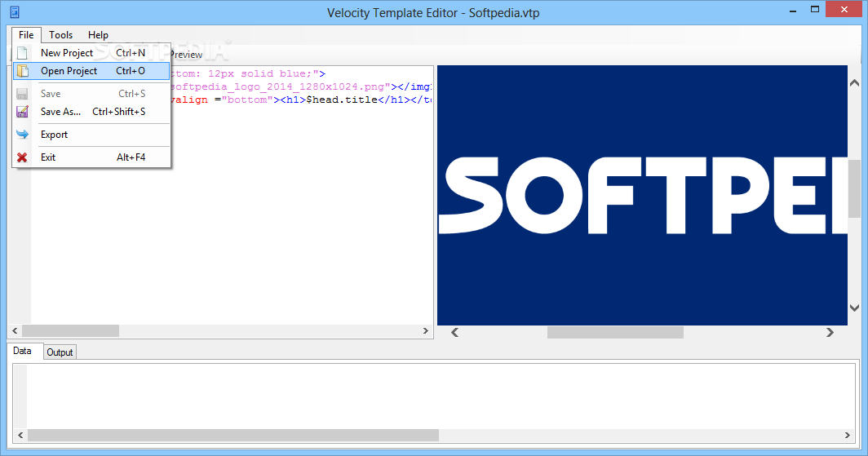Choose Open Project menu entry
This screenshot has height=456, width=868.
click(91, 71)
